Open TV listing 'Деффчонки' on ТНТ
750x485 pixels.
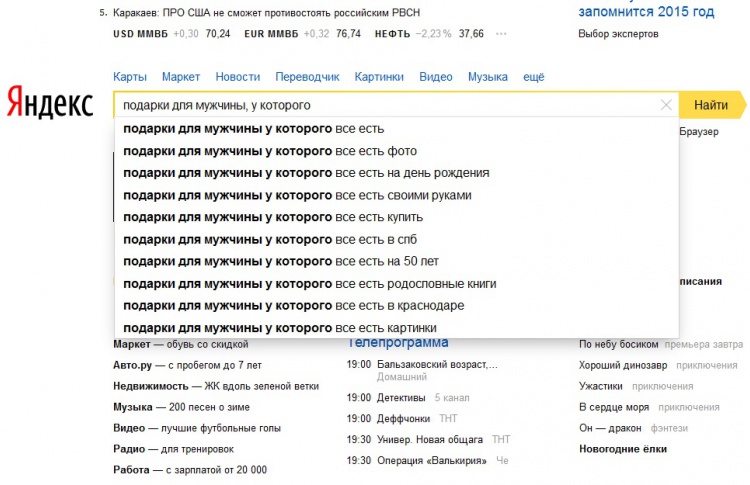pyautogui.click(x=402, y=419)
